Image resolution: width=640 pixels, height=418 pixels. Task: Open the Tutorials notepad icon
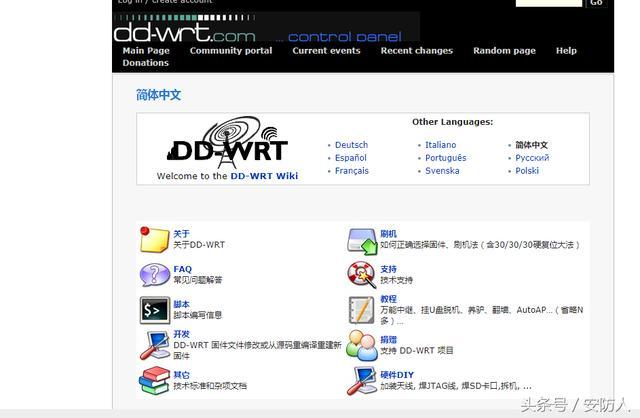(361, 310)
